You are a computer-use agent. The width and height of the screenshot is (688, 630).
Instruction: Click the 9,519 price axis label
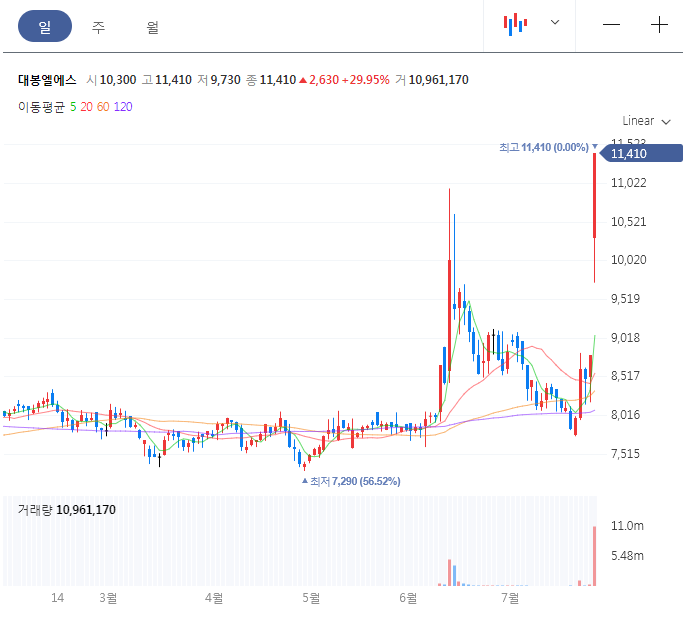point(626,299)
